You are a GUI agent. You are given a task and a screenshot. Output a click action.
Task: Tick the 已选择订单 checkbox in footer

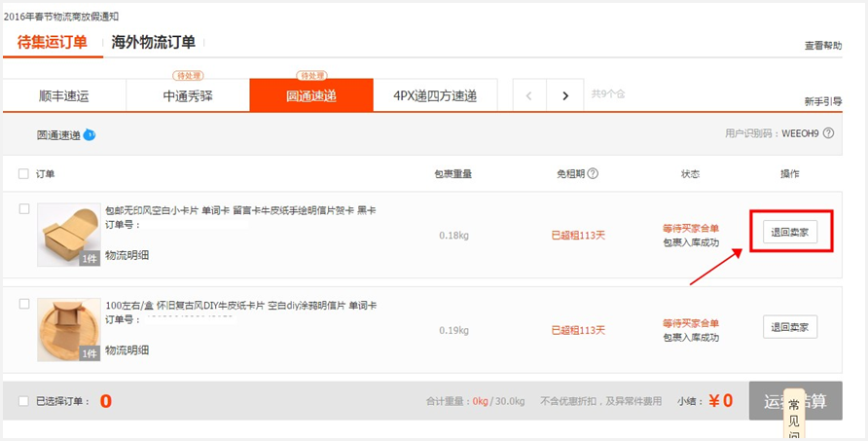(23, 401)
